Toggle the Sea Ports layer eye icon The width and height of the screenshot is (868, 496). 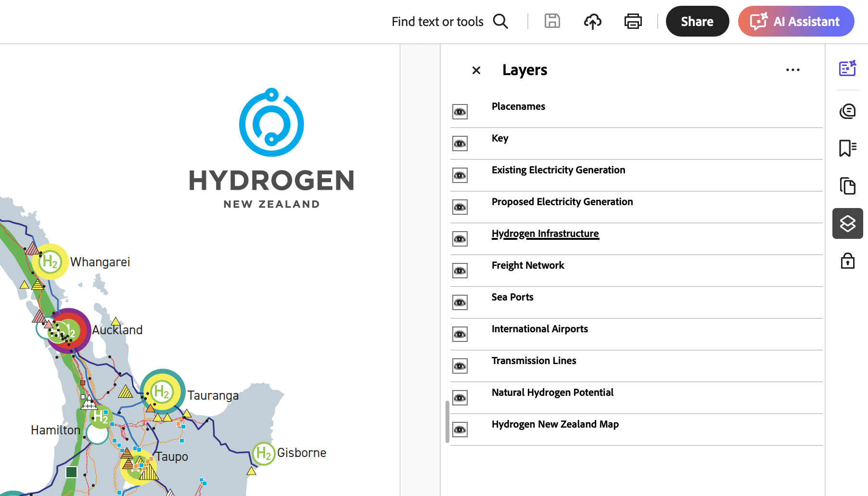[x=460, y=302]
